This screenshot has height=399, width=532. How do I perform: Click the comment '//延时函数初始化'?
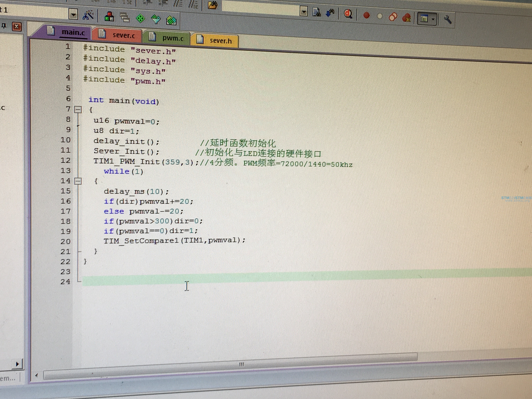tap(238, 143)
